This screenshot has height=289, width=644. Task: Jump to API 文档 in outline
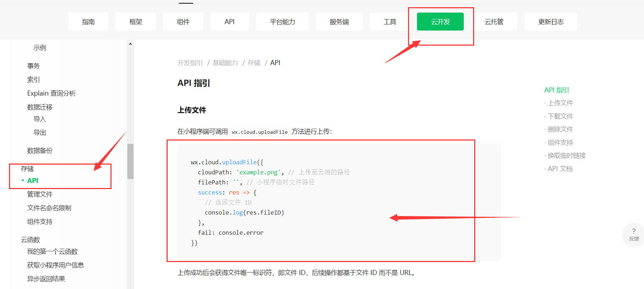(560, 169)
